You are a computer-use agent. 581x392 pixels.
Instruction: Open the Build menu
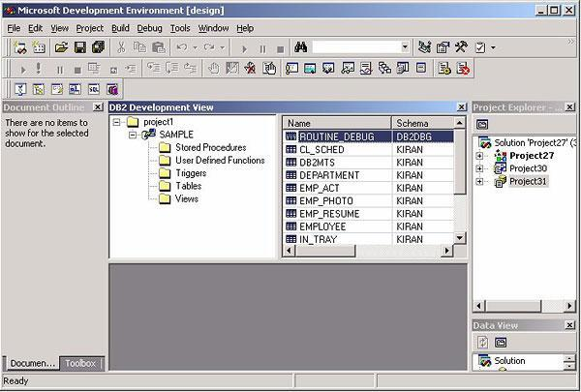(x=120, y=28)
